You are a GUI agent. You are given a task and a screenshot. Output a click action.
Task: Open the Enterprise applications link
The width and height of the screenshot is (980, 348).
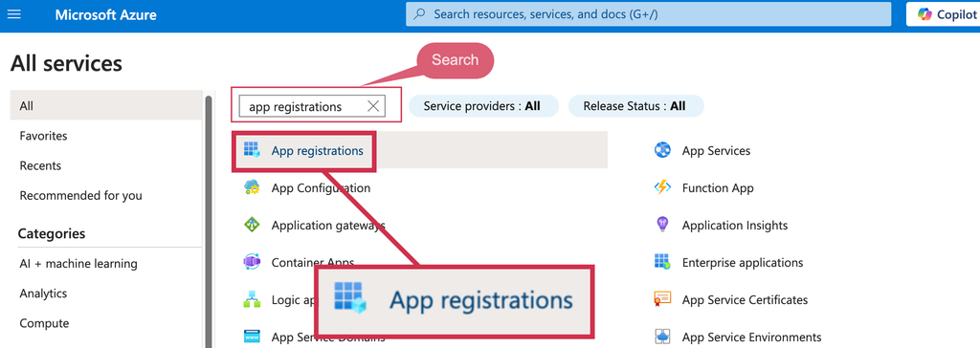743,263
